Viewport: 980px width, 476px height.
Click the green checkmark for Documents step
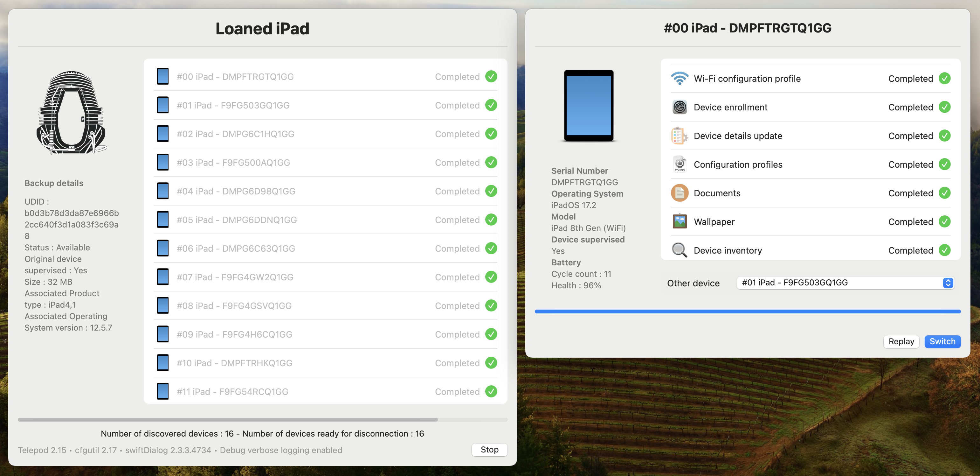945,193
